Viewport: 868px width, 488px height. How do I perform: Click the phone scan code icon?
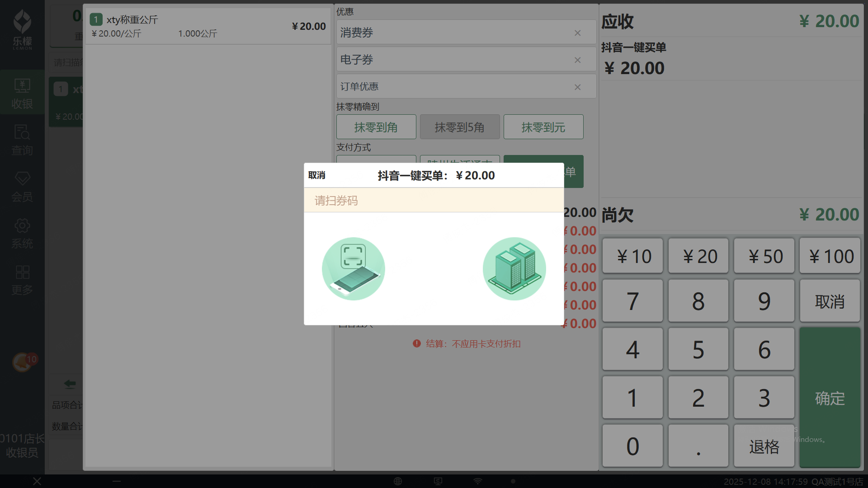(353, 268)
